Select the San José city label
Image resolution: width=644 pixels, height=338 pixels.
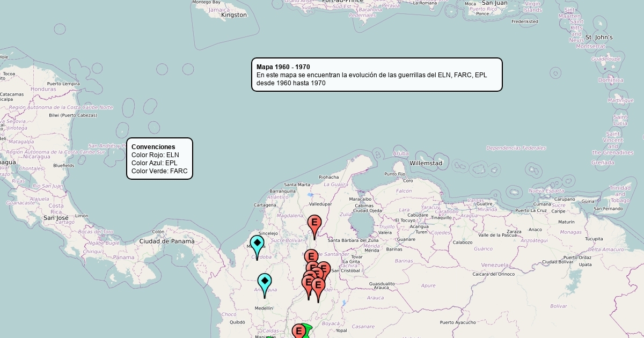[56, 218]
